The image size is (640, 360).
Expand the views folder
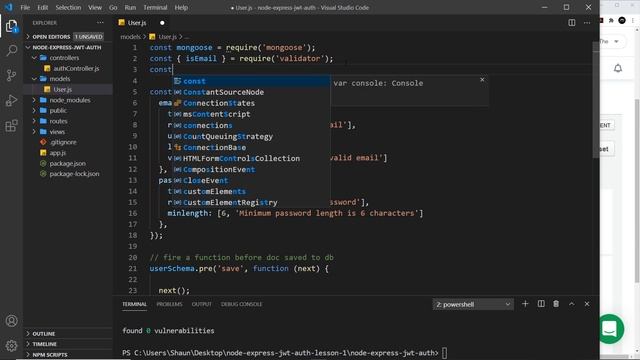[68, 132]
